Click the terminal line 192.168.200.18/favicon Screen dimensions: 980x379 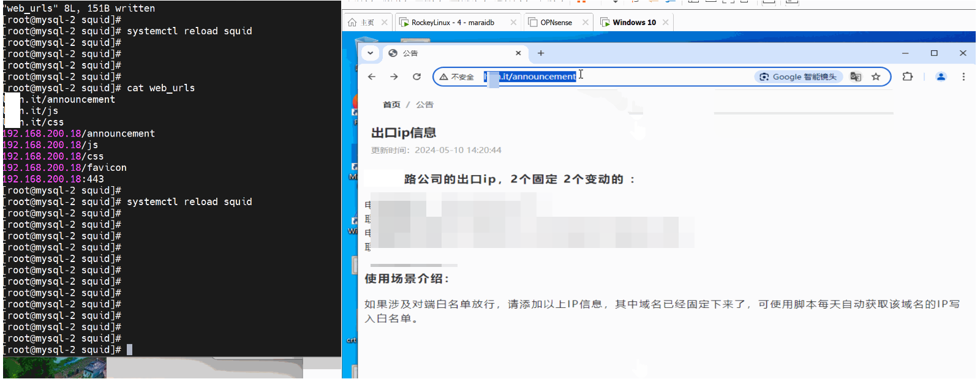[65, 168]
